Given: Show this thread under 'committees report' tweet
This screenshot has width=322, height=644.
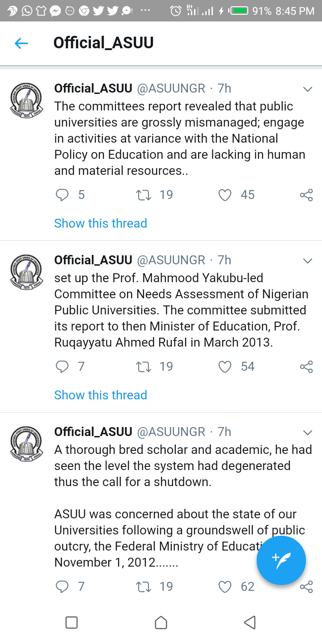Looking at the screenshot, I should pyautogui.click(x=101, y=223).
